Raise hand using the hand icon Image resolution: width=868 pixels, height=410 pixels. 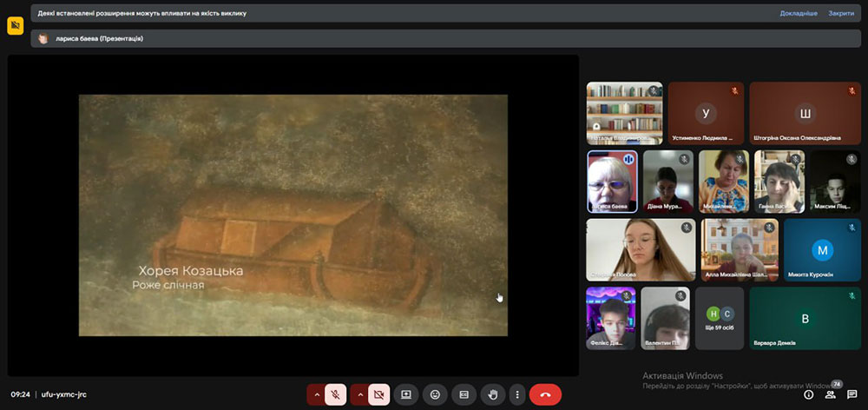click(x=492, y=394)
